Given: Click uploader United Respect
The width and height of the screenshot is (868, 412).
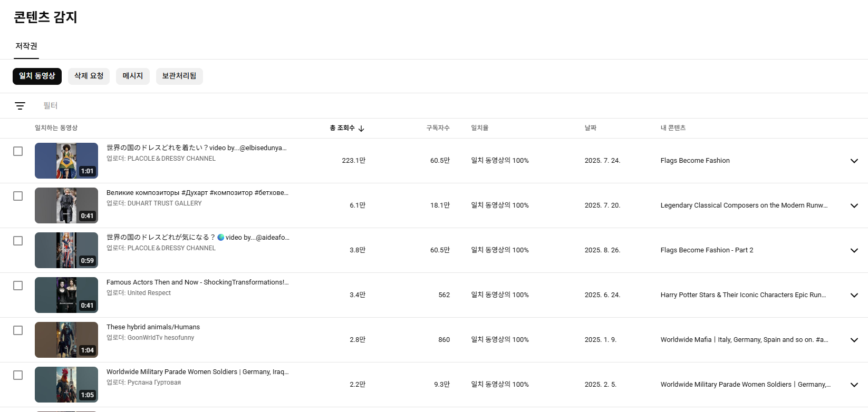Looking at the screenshot, I should coord(149,293).
